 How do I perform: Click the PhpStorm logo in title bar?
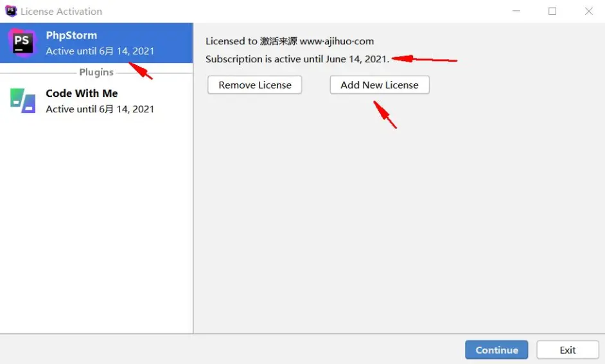[11, 11]
